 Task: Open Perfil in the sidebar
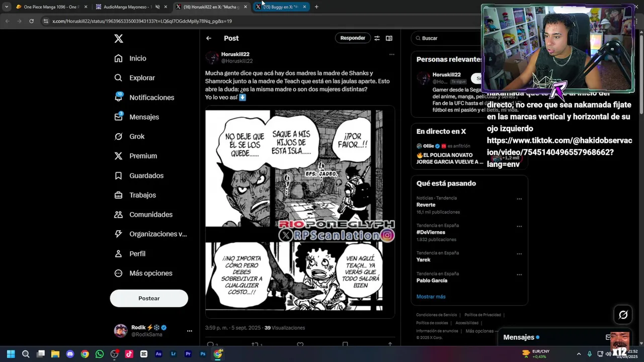pyautogui.click(x=130, y=254)
